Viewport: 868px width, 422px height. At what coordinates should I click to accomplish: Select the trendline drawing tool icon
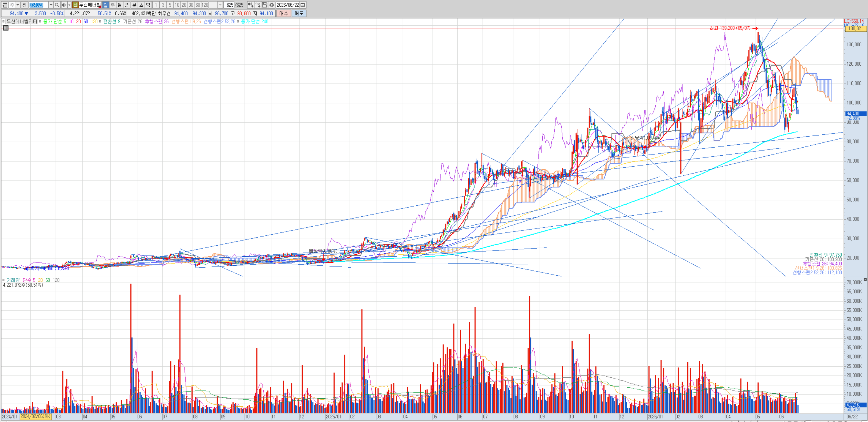tap(258, 5)
